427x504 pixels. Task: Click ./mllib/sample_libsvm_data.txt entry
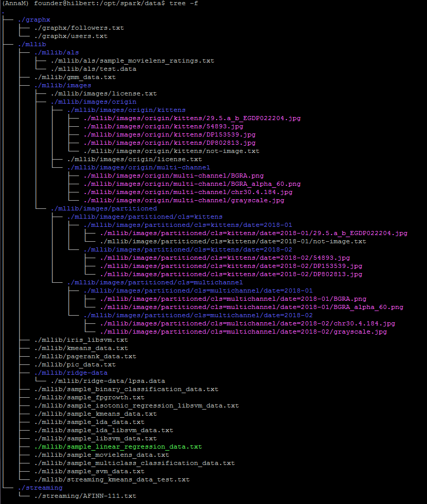95,439
